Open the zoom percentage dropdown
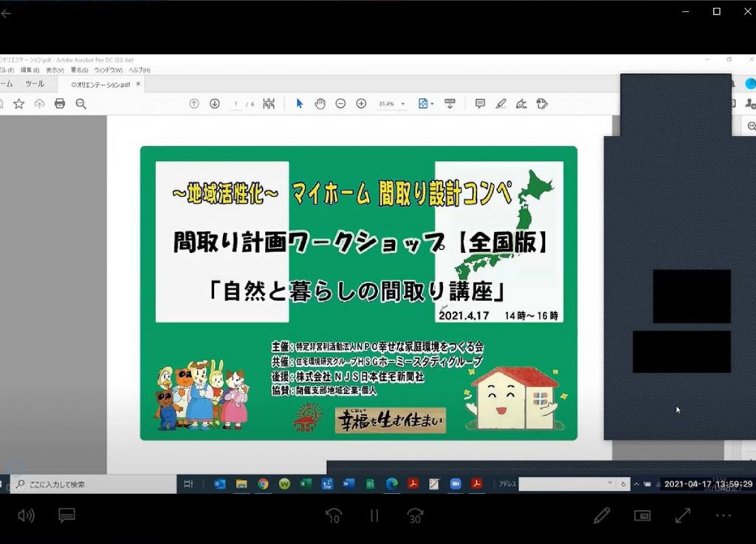 403,104
